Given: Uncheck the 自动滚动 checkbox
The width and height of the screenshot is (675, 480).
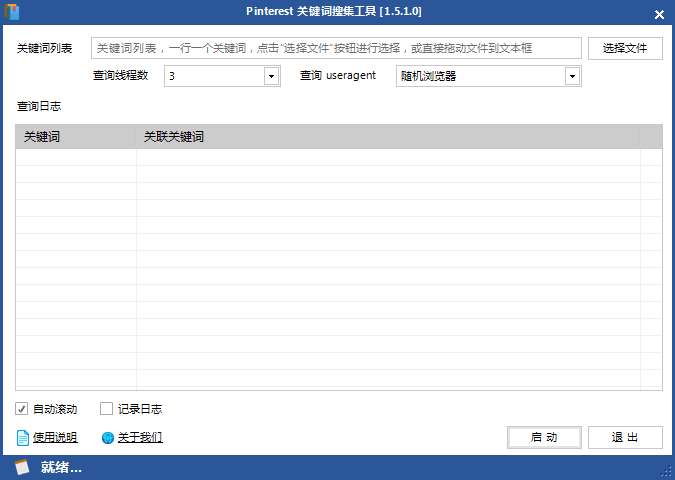Looking at the screenshot, I should click(22, 409).
